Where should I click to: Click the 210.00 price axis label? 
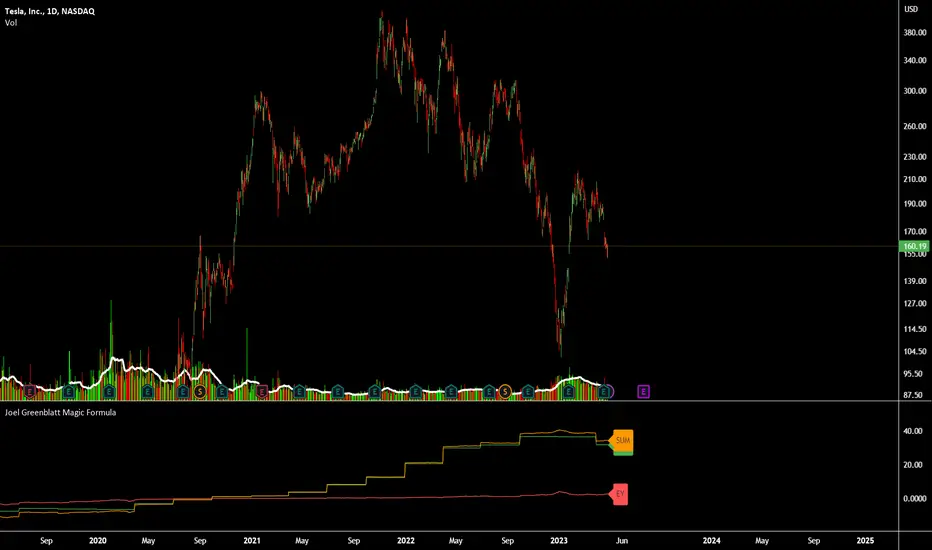[x=915, y=179]
